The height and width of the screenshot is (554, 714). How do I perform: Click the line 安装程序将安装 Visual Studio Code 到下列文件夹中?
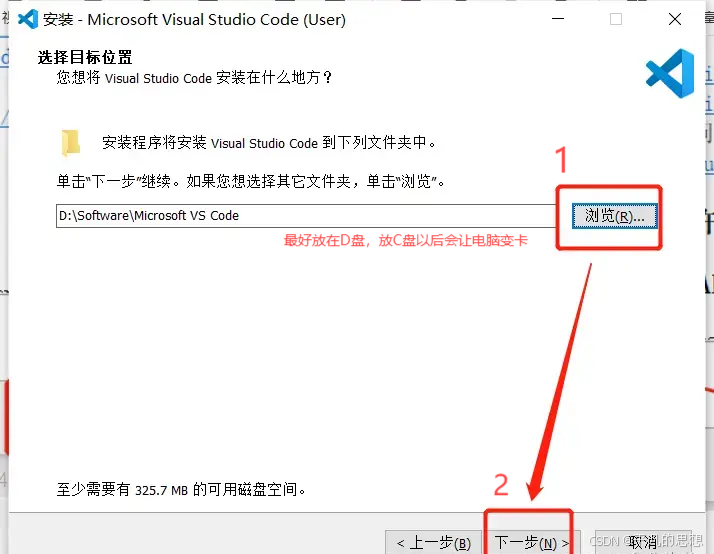tap(269, 142)
